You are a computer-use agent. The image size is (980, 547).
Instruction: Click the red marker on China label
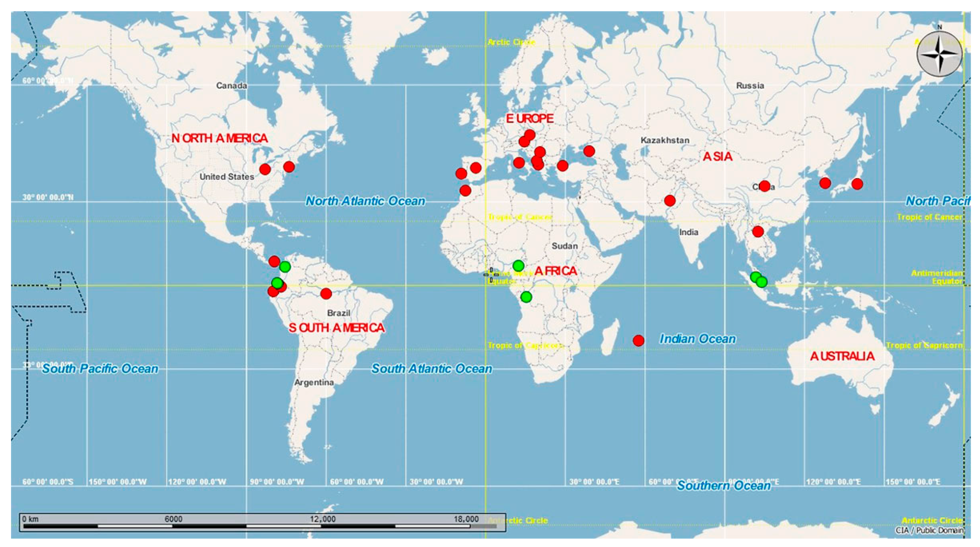coord(765,186)
